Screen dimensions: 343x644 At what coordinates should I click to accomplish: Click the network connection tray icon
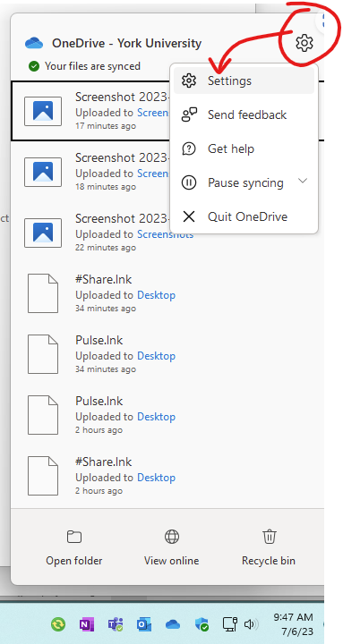(x=230, y=624)
